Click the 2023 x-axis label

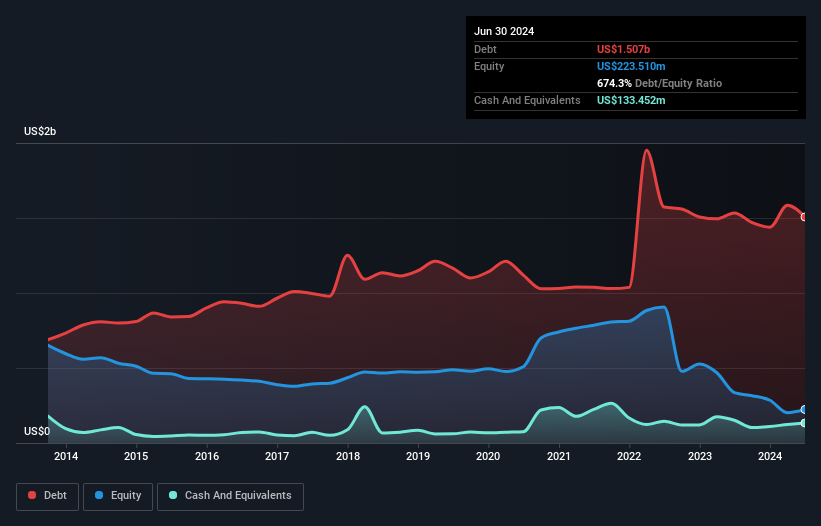(x=700, y=456)
